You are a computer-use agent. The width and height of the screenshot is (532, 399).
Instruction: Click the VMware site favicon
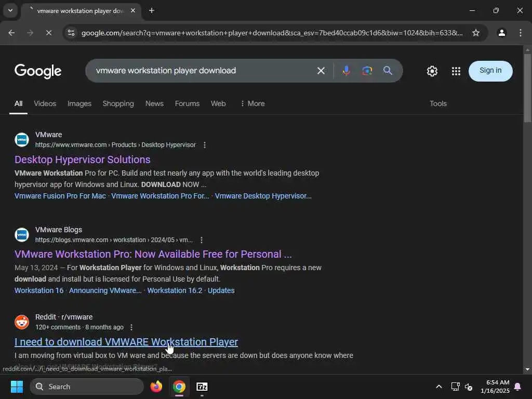[x=22, y=140]
